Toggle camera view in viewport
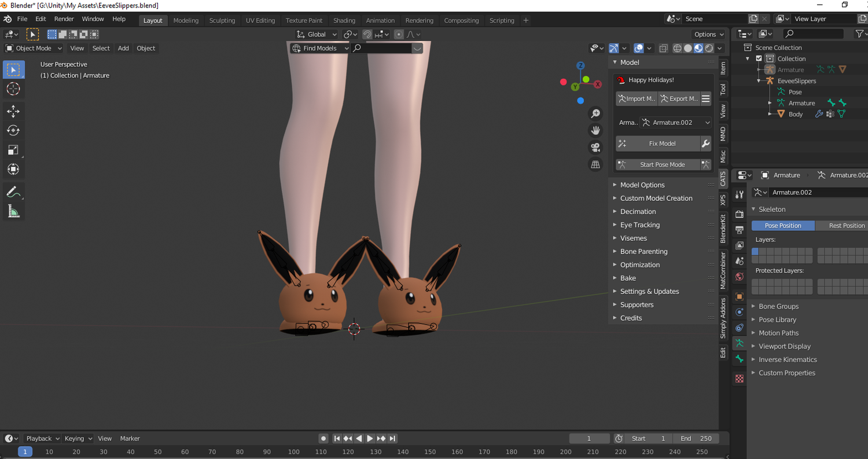Viewport: 868px width, 459px height. point(595,147)
